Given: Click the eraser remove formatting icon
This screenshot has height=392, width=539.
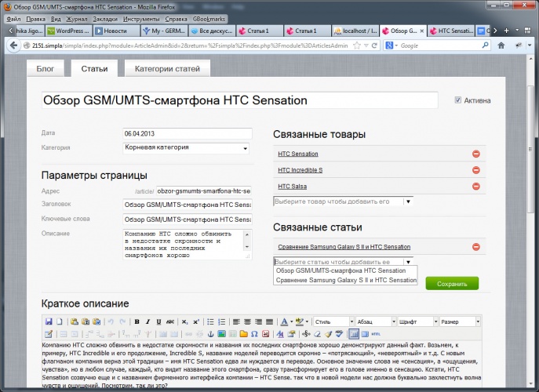Looking at the screenshot, I should pos(317,334).
